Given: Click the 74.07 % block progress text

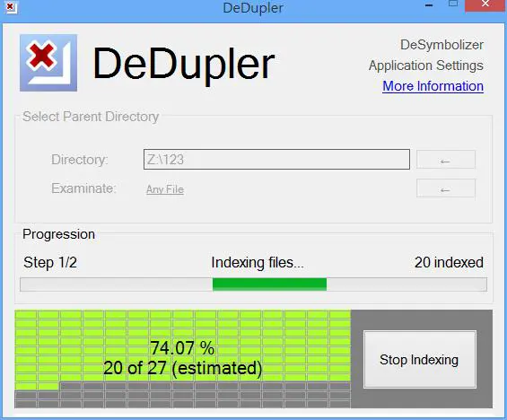Looking at the screenshot, I should click(182, 348).
